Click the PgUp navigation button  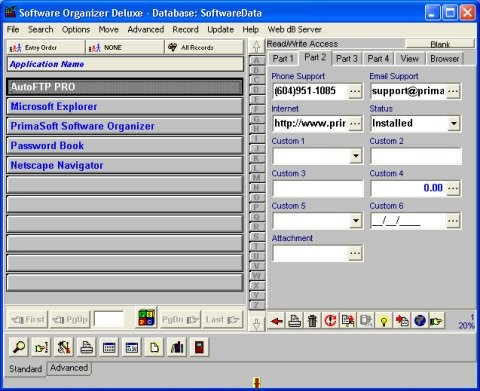pos(70,320)
